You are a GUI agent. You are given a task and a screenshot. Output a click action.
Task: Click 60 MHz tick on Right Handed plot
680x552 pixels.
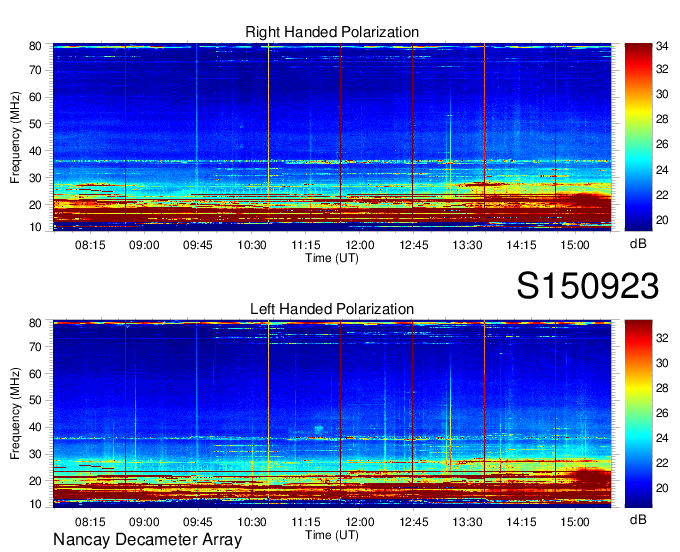point(35,97)
